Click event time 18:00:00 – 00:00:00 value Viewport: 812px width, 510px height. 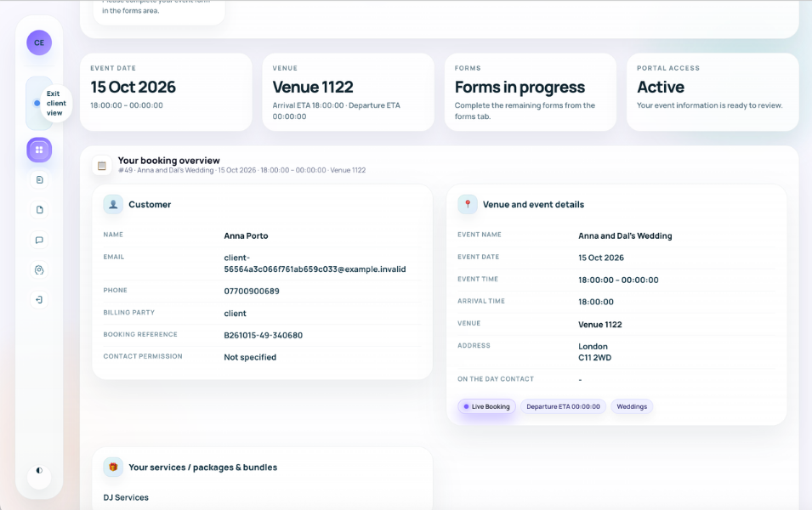pyautogui.click(x=618, y=280)
